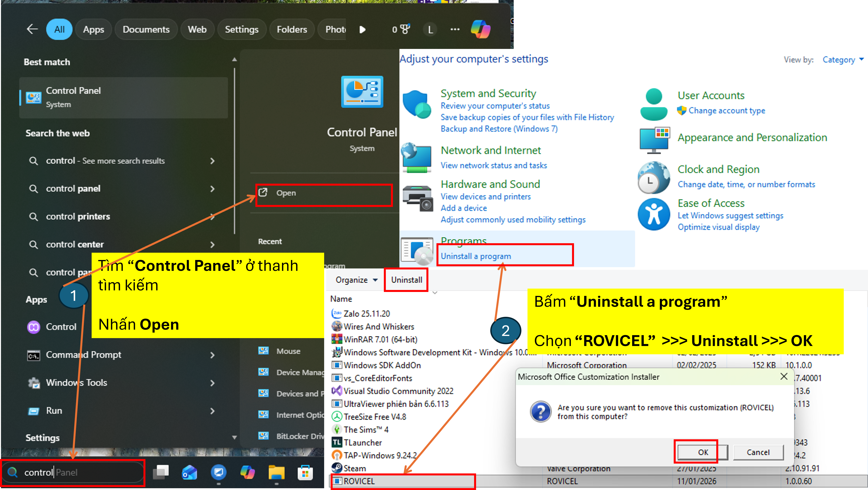Select ROVICEL in the programs list
Screen dimensions: 868x490
pos(359,481)
